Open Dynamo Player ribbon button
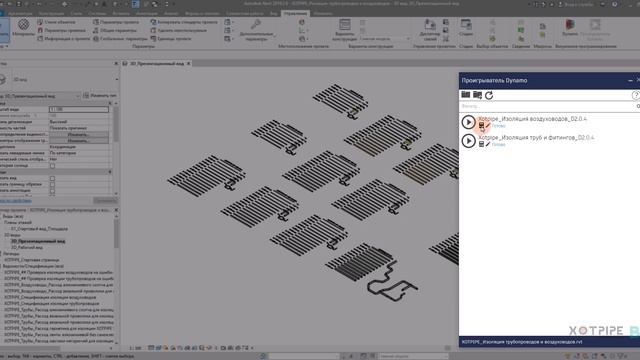This screenshot has height=360, width=640. click(x=595, y=29)
